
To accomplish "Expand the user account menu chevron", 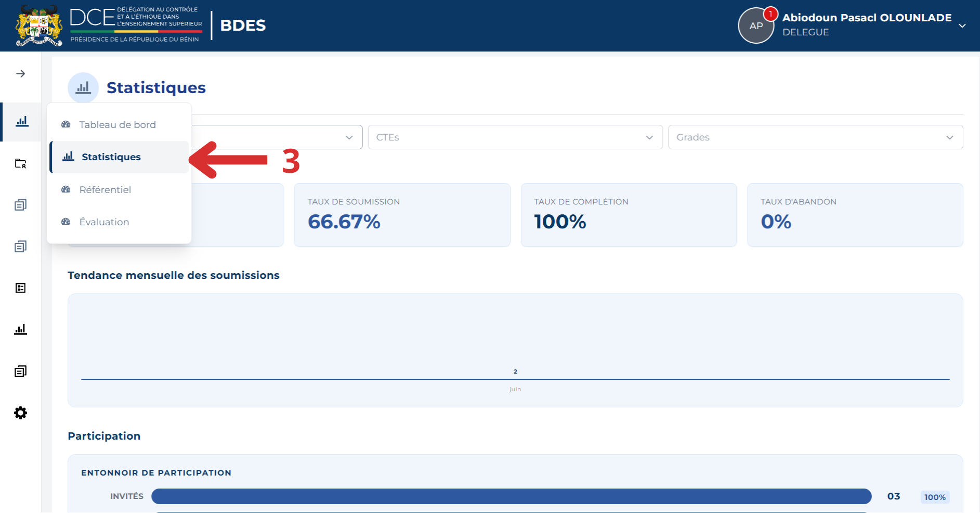I will click(962, 25).
